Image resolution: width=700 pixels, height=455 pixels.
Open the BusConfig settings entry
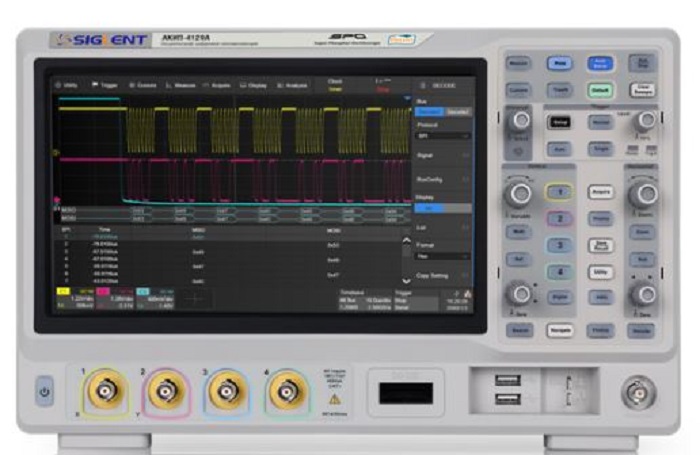coord(443,179)
